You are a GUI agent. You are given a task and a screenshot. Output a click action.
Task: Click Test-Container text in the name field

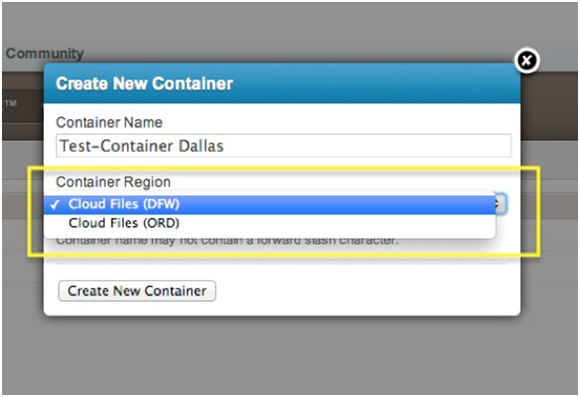(117, 146)
